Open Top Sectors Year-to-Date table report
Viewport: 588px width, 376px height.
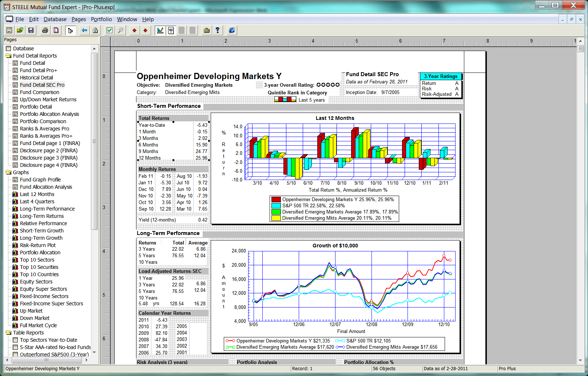click(49, 340)
